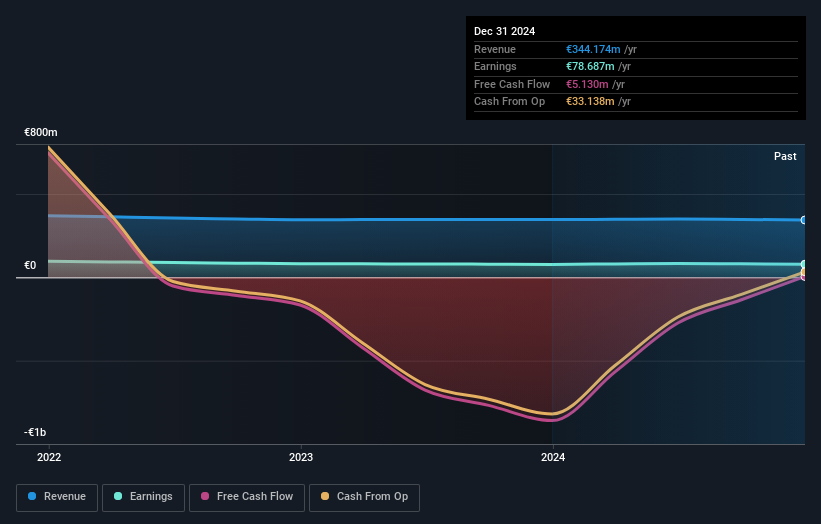This screenshot has width=821, height=524.
Task: Select the 2024 x-axis label
Action: pos(553,457)
